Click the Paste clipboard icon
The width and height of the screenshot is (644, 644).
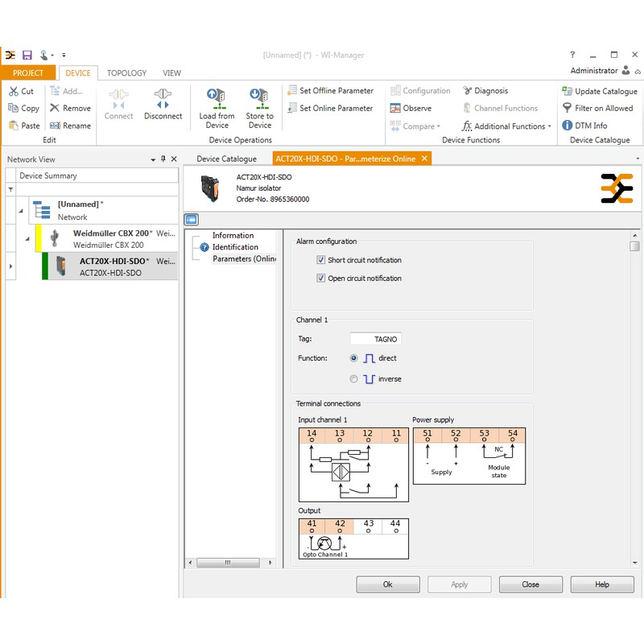coord(14,126)
